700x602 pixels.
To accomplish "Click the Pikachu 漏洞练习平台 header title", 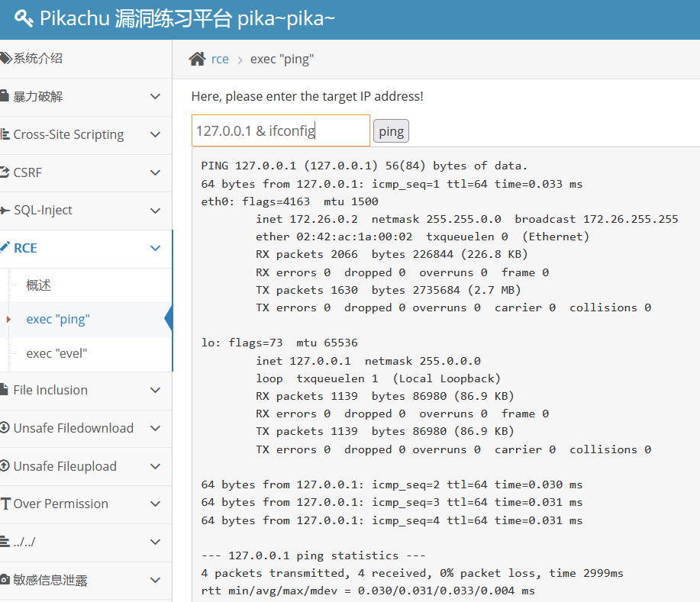I will pos(187,18).
